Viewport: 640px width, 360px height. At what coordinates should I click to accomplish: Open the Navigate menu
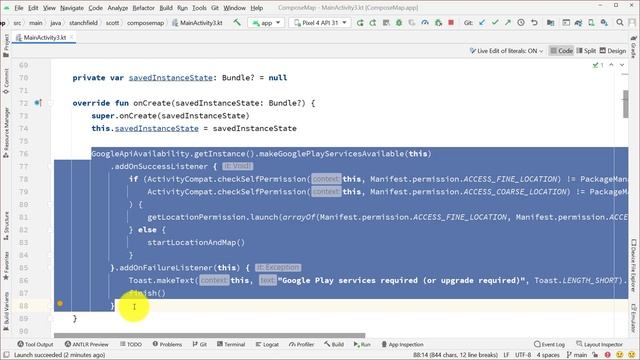coord(72,8)
